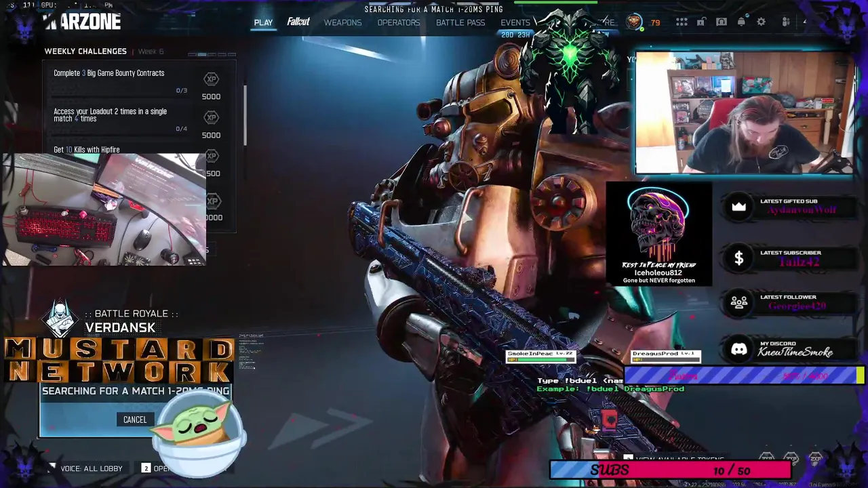The image size is (868, 488).
Task: Click the Baby Yoda sticker
Action: click(x=198, y=432)
